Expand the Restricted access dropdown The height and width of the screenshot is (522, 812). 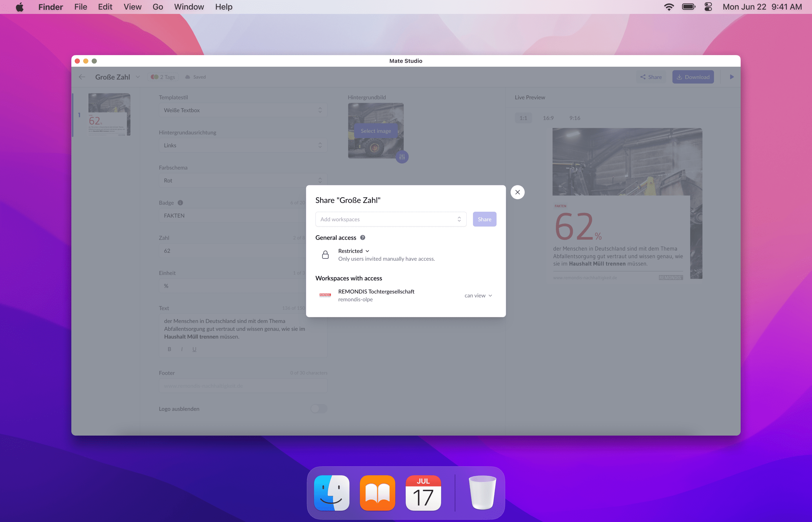point(354,251)
